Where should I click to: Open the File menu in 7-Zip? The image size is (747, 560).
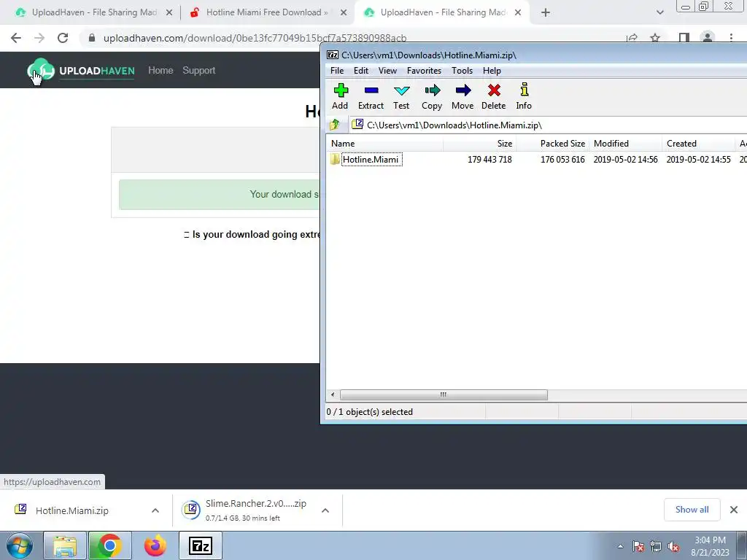click(x=337, y=71)
